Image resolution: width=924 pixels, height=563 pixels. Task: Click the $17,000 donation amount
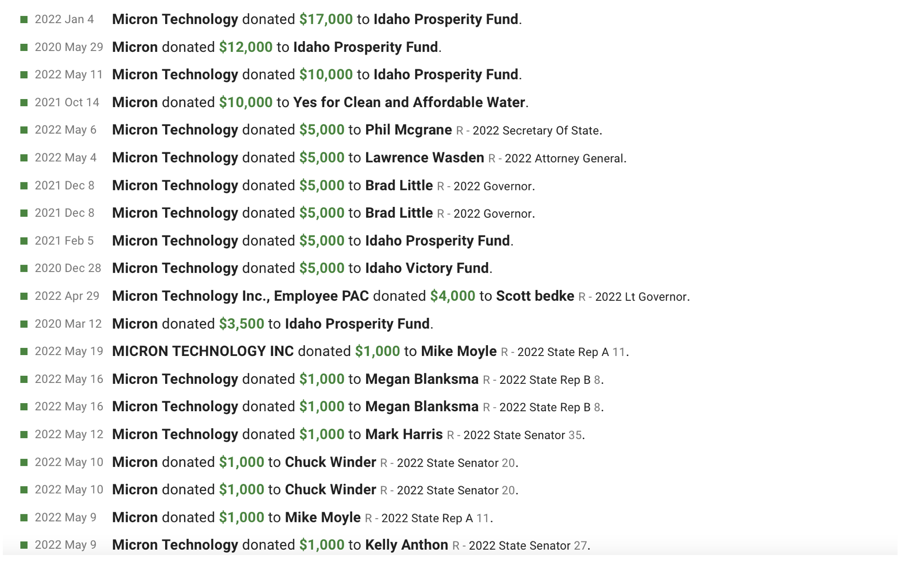coord(326,19)
